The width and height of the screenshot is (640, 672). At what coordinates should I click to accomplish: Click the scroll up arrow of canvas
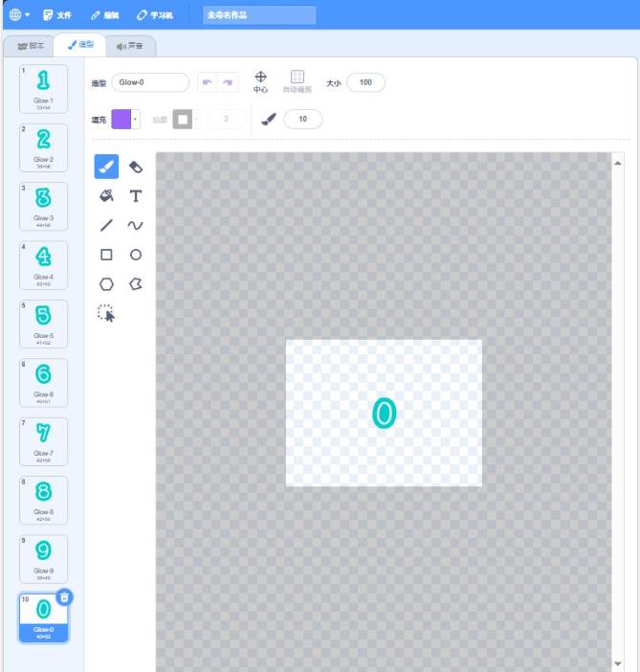tap(618, 164)
